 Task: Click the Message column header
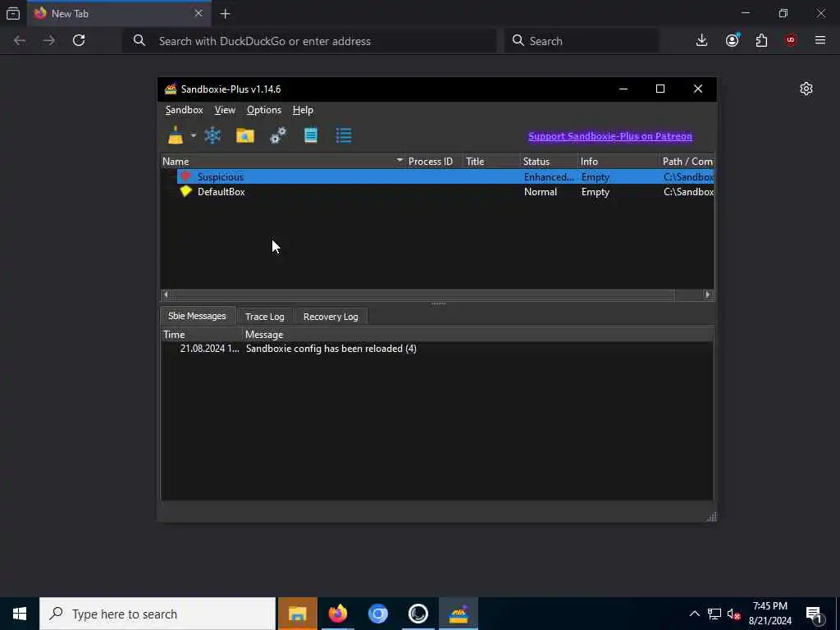[478, 335]
